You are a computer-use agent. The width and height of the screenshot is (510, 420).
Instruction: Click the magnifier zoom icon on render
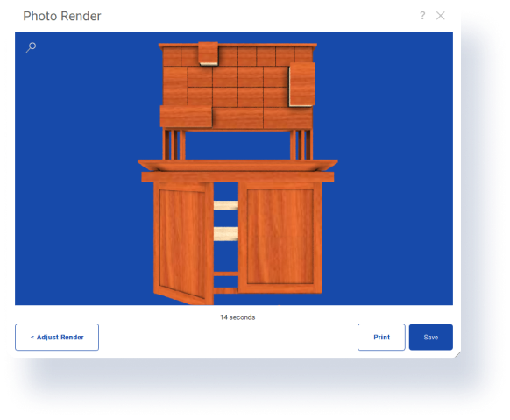31,47
